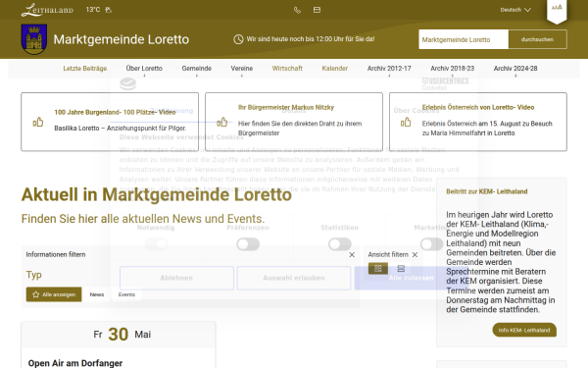This screenshot has height=368, width=588.
Task: Click the durchsuchen search button
Action: point(537,39)
